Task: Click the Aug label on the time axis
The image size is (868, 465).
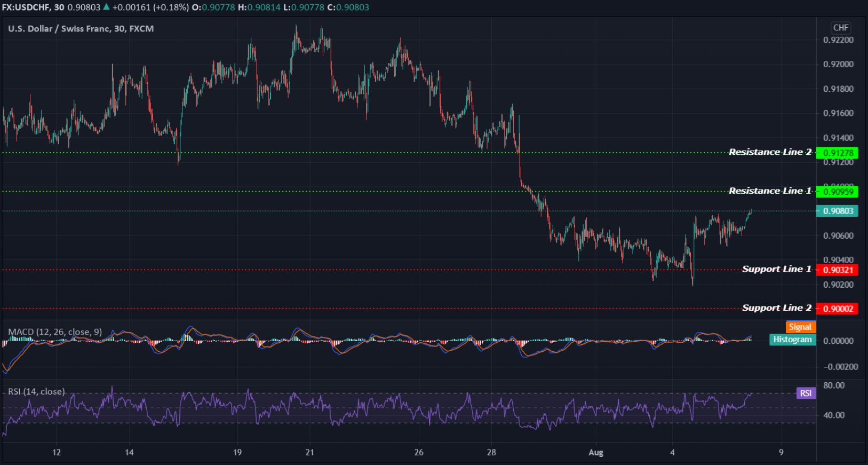Action: coord(596,453)
